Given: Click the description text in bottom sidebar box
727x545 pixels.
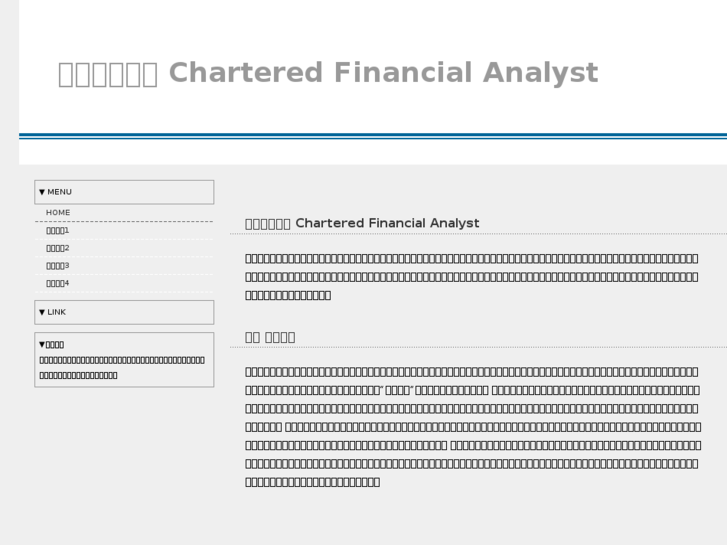Looking at the screenshot, I should click(122, 367).
